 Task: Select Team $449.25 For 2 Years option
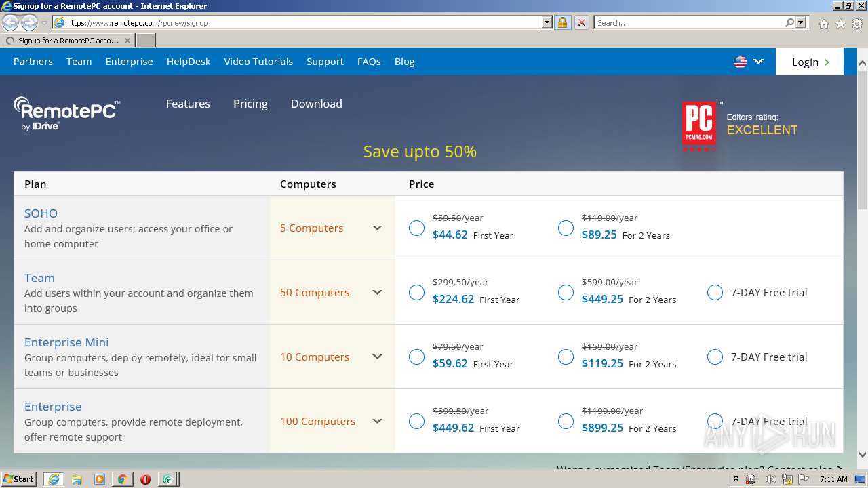point(566,293)
